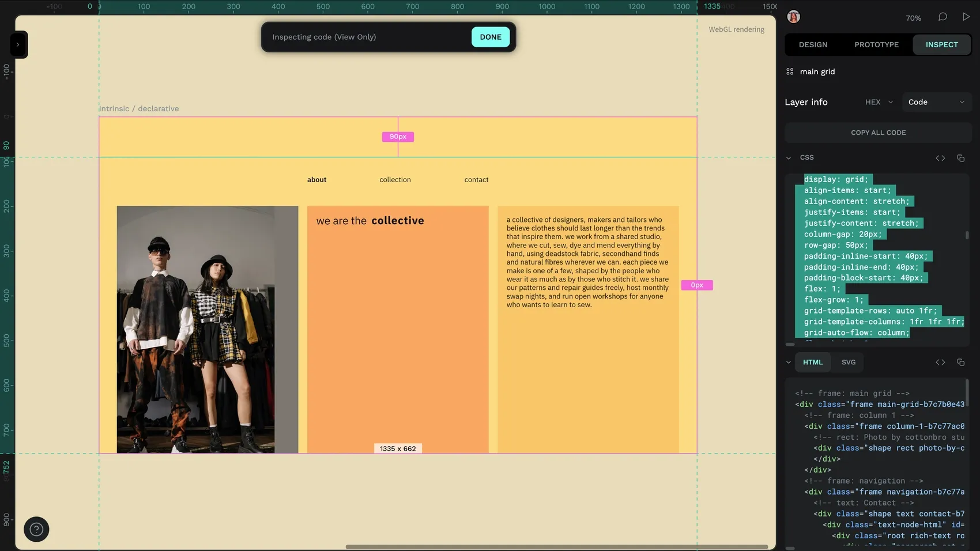
Task: Toggle CSS code view brackets icon
Action: tap(940, 158)
